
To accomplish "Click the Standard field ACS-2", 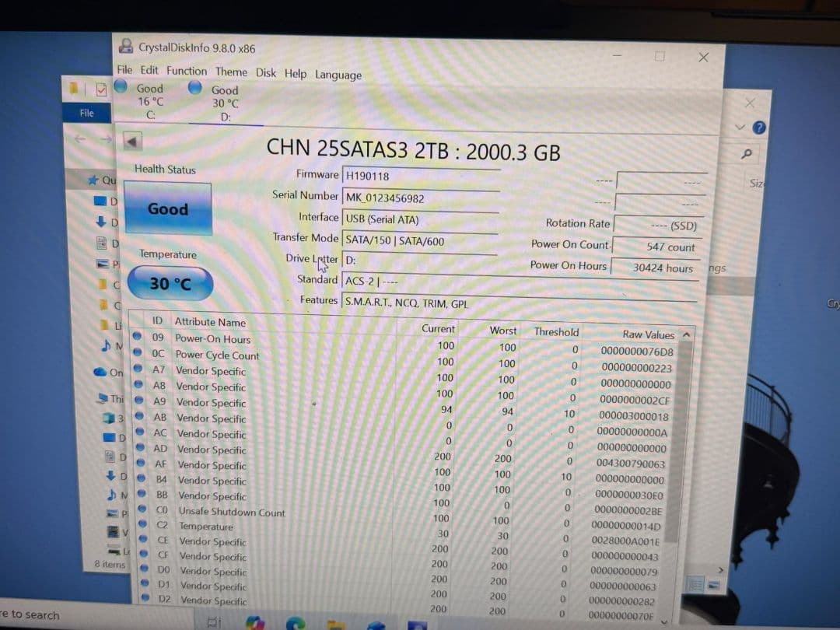I will click(x=520, y=282).
